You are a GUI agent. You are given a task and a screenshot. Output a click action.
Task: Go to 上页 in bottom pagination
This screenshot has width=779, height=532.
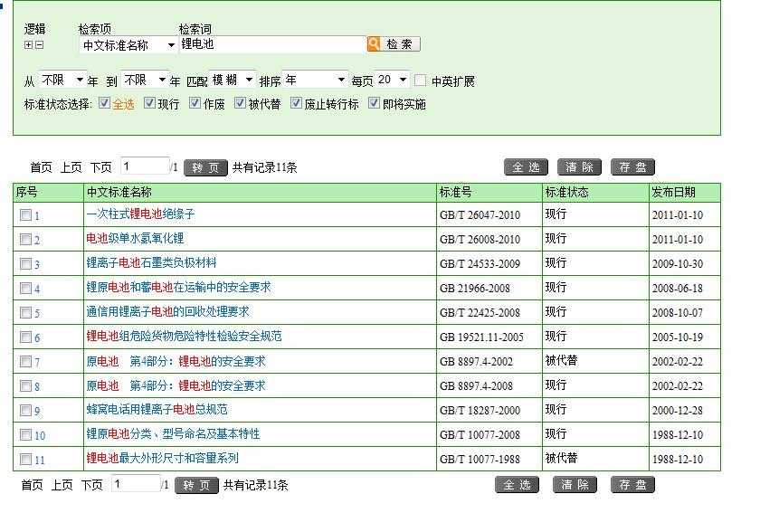[62, 485]
